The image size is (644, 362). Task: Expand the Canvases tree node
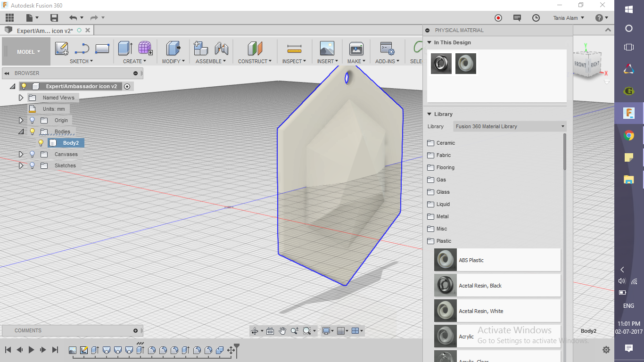21,154
